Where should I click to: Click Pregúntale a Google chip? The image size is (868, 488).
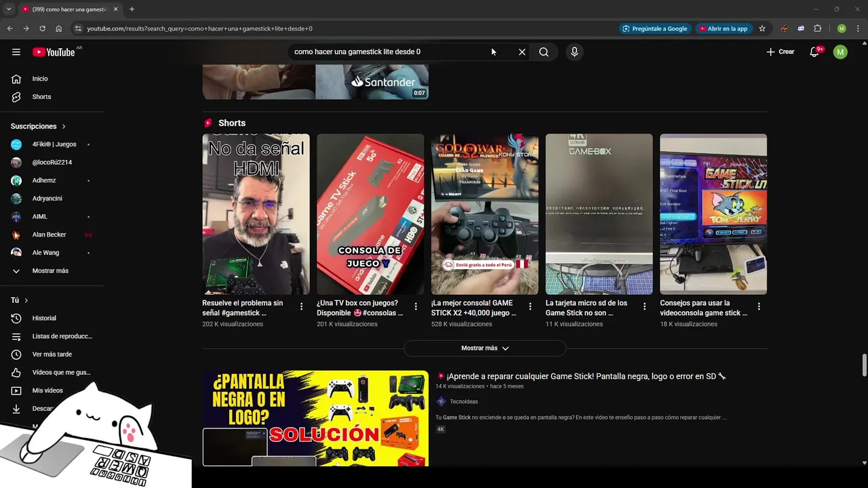[x=654, y=28]
